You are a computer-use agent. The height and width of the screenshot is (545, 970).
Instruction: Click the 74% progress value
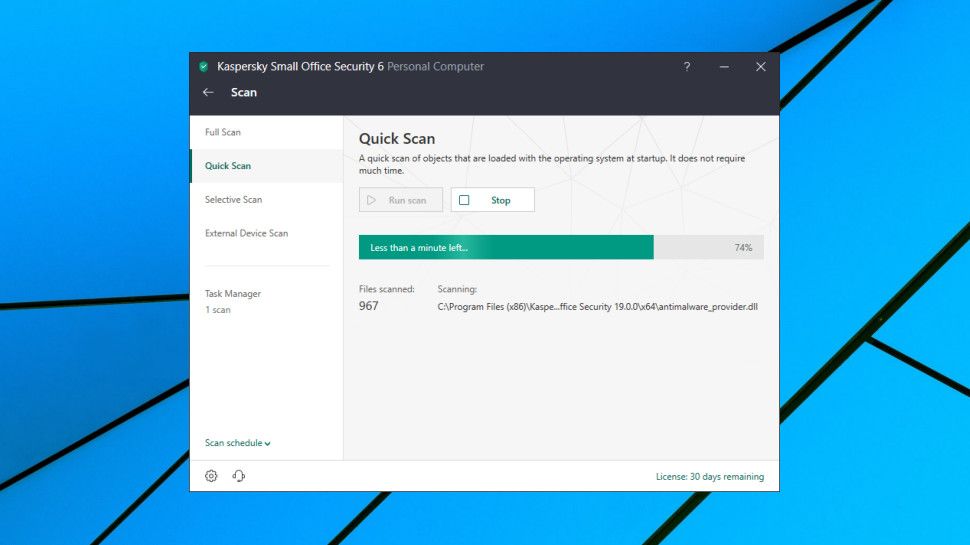743,247
